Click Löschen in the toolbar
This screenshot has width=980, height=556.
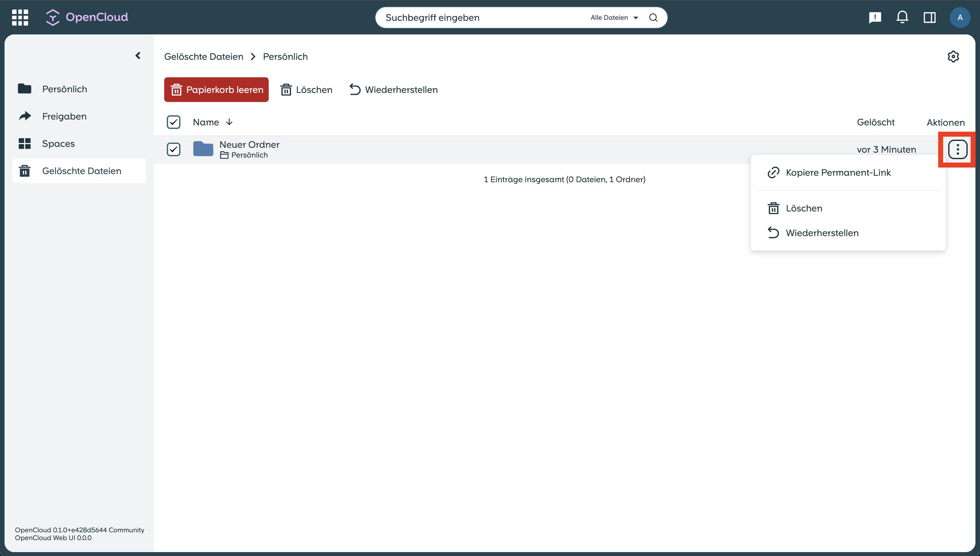tap(306, 90)
